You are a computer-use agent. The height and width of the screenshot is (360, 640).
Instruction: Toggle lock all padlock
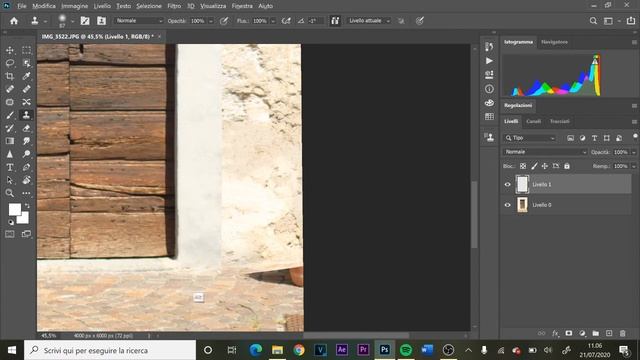tap(567, 166)
